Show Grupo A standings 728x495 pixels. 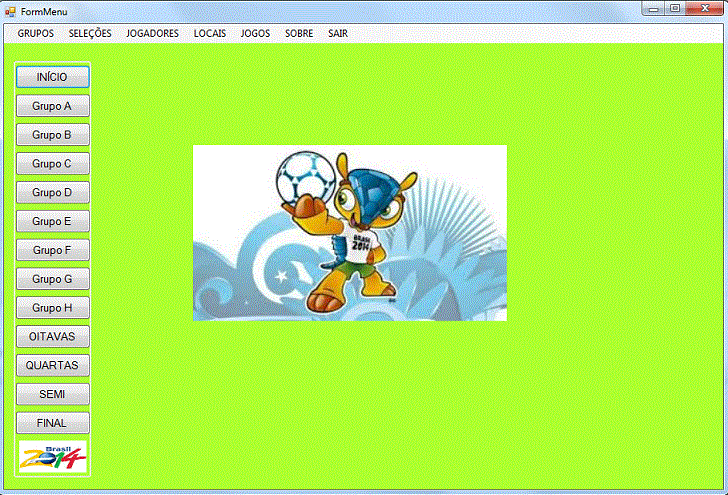52,106
